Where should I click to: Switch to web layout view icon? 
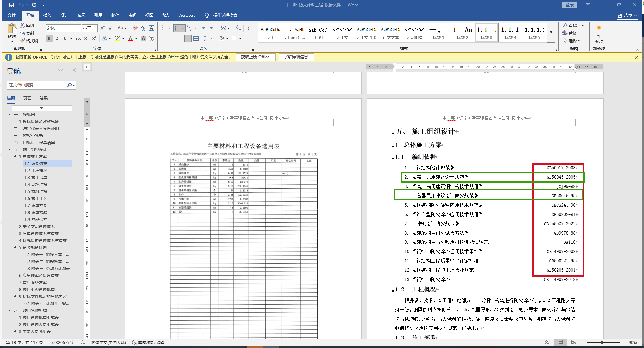pos(573,342)
